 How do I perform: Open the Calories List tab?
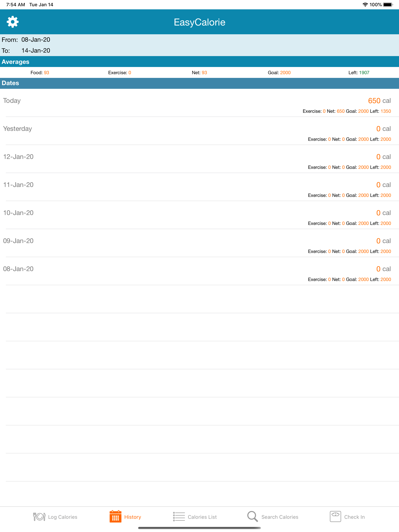195,517
